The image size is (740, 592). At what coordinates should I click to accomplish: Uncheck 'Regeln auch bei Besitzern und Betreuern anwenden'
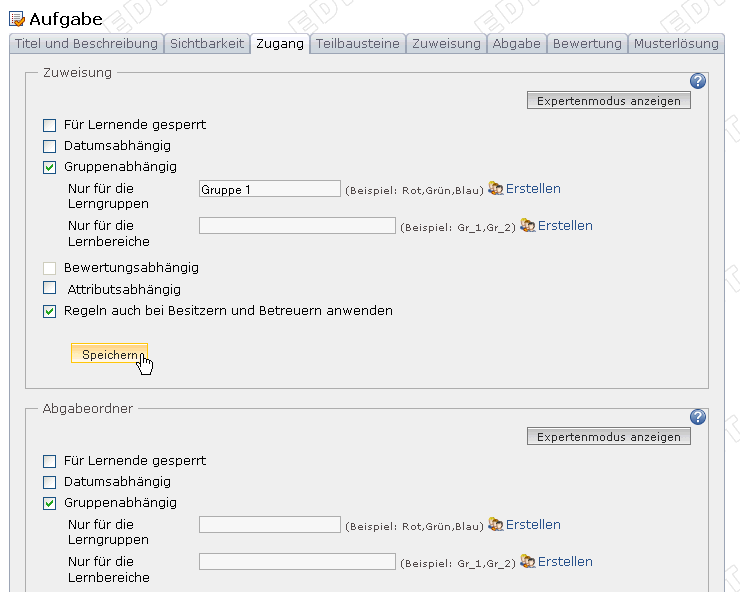point(50,311)
